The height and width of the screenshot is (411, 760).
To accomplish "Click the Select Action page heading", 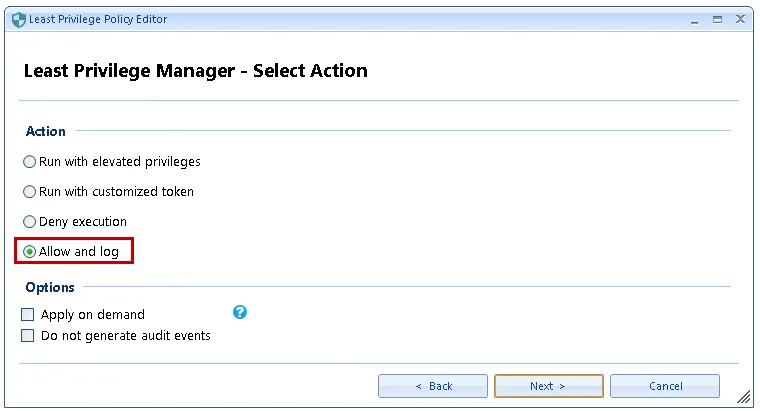I will pos(195,71).
